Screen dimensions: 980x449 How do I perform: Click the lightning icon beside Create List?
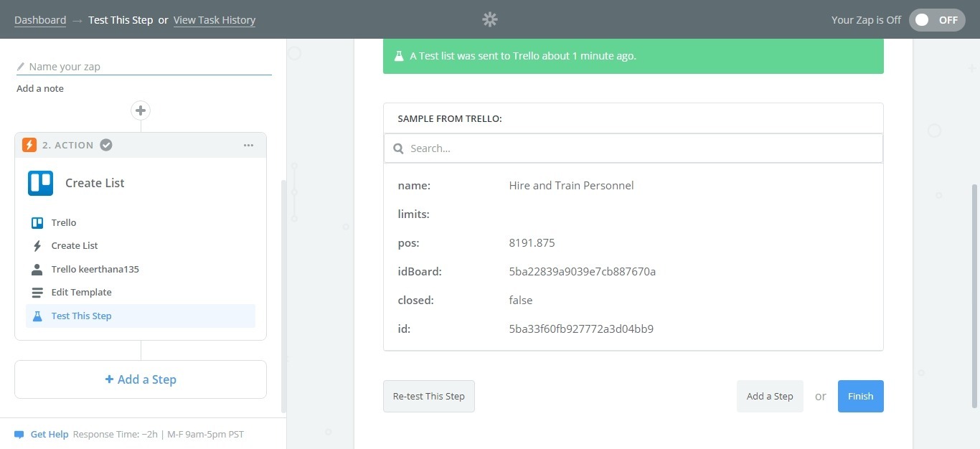(x=37, y=246)
